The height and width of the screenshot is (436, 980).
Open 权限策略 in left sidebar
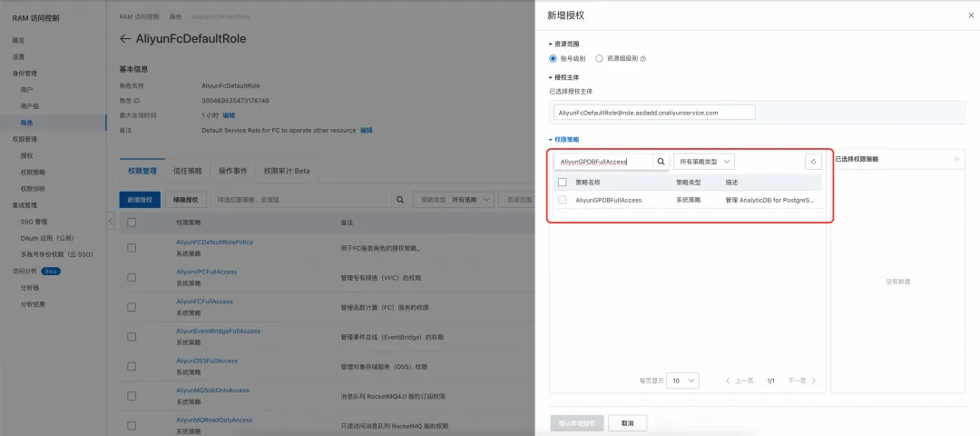[33, 172]
